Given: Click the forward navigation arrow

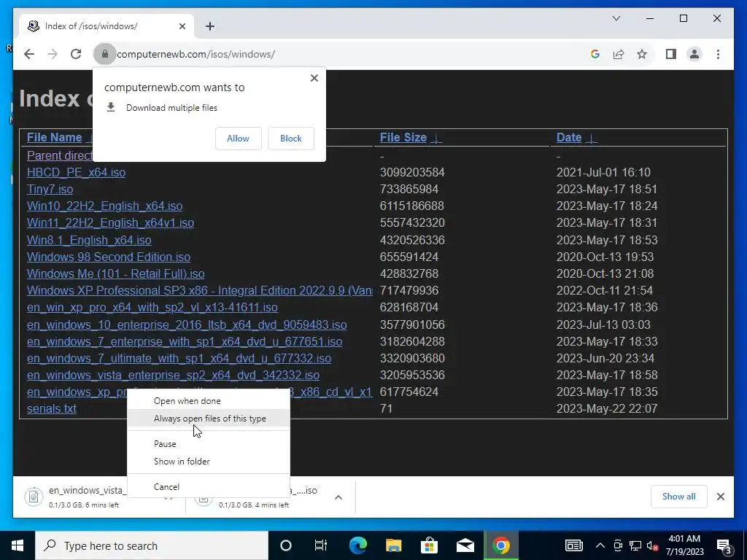Looking at the screenshot, I should pos(53,54).
